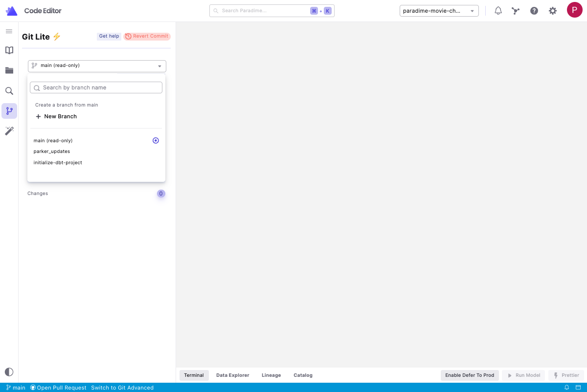Expand the paradime-movie workspace dropdown
587x392 pixels.
pyautogui.click(x=438, y=11)
